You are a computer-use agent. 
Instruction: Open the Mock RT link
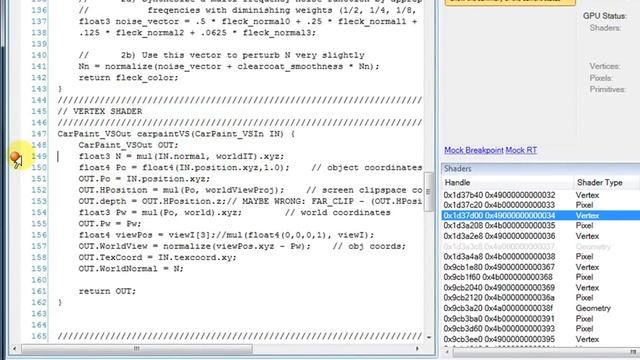[521, 150]
